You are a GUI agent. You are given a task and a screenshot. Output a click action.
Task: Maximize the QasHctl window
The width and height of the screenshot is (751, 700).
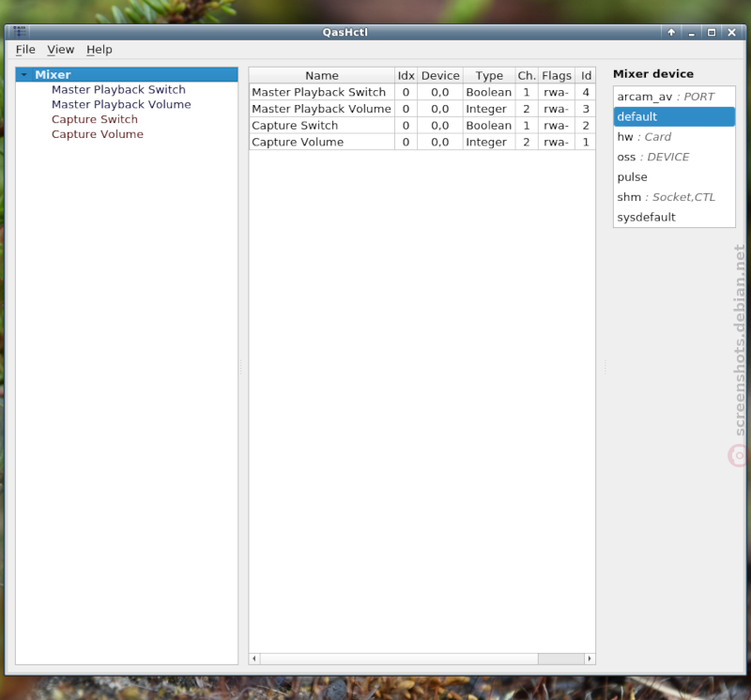(x=712, y=33)
